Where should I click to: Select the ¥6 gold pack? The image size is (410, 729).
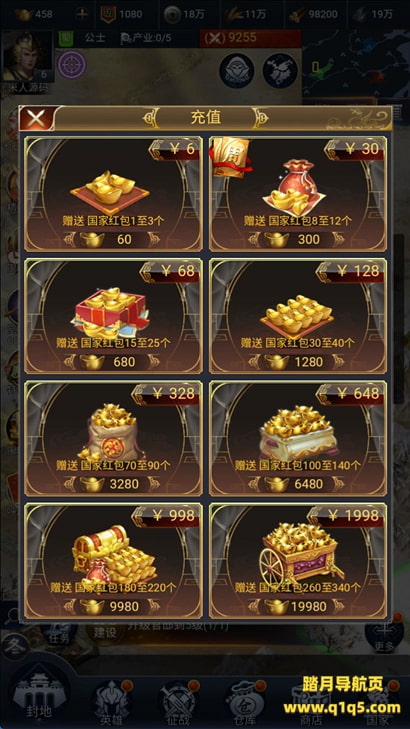(113, 194)
